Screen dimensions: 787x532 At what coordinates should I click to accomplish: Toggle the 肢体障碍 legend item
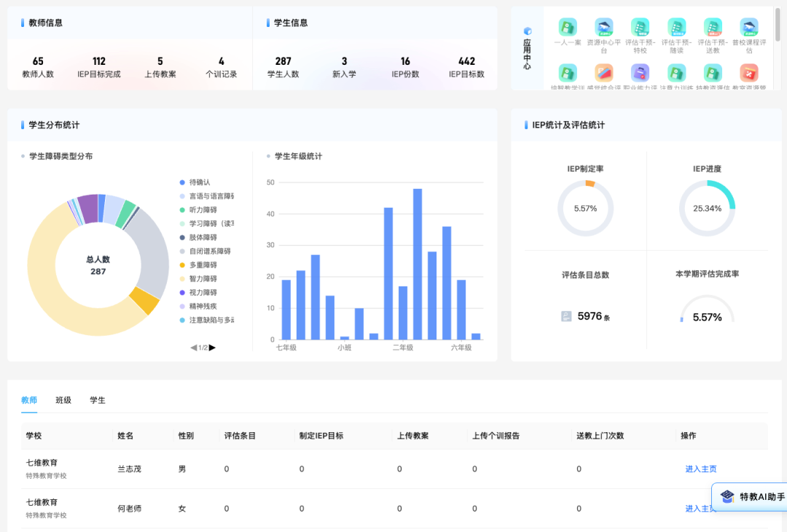tap(198, 238)
